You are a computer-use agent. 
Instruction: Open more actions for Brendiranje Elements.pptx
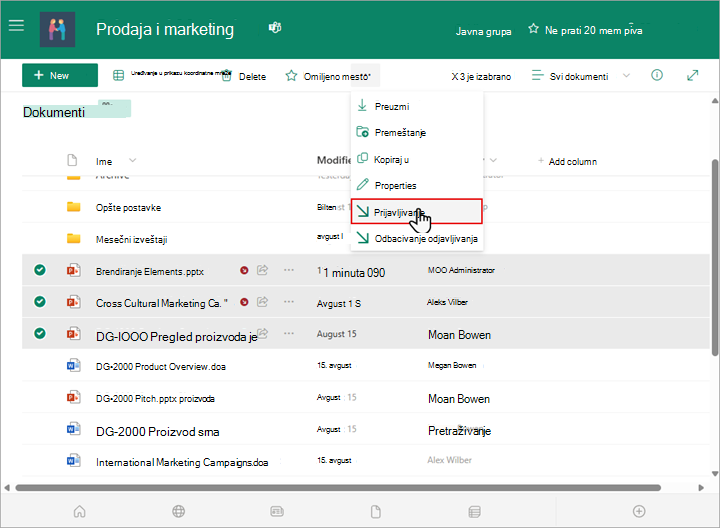point(289,270)
